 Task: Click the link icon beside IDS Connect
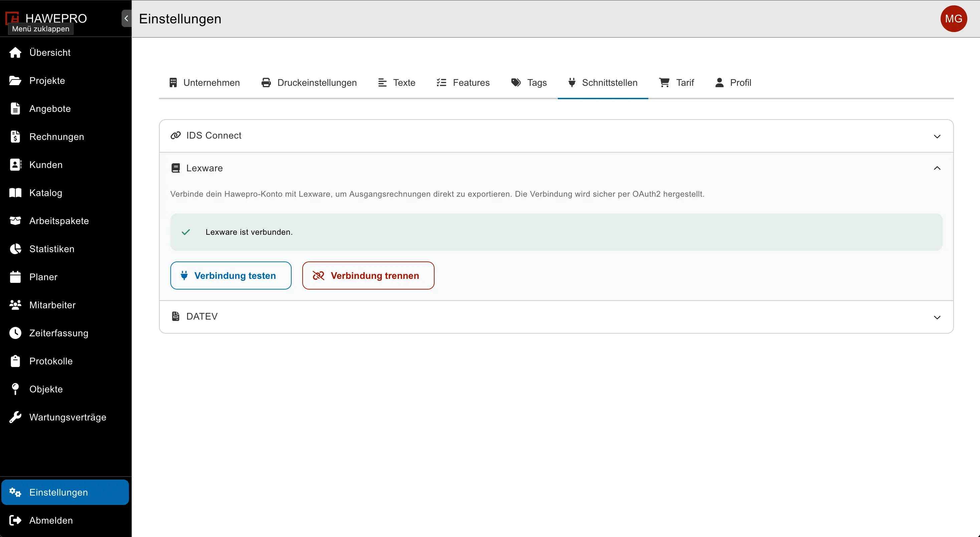pos(175,135)
